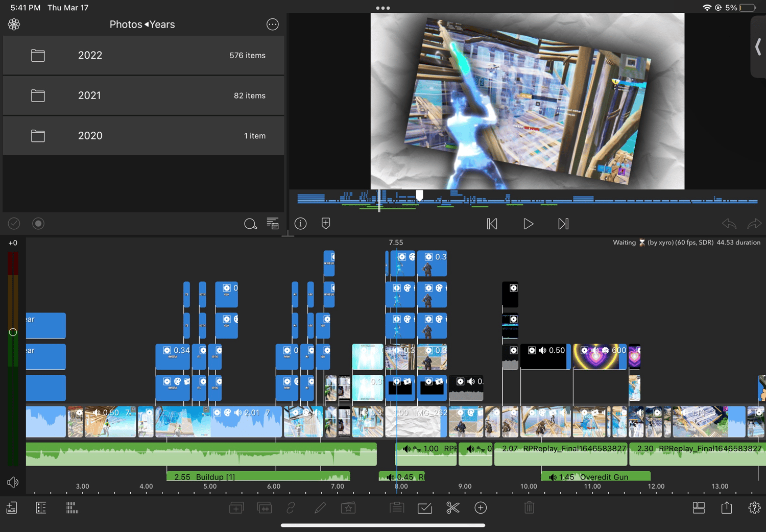This screenshot has width=766, height=532.
Task: Add a new track using the bottom-left icon
Action: pos(12,507)
